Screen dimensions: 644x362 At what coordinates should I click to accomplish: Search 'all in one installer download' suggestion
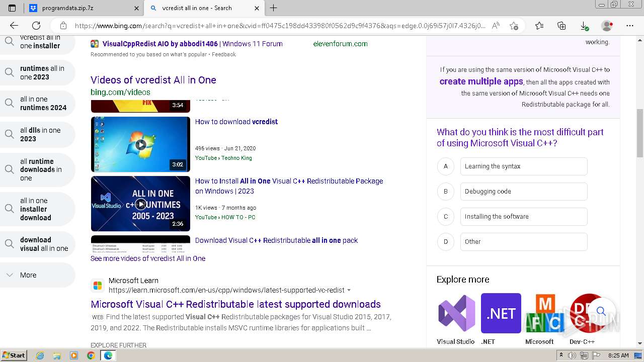click(x=37, y=209)
